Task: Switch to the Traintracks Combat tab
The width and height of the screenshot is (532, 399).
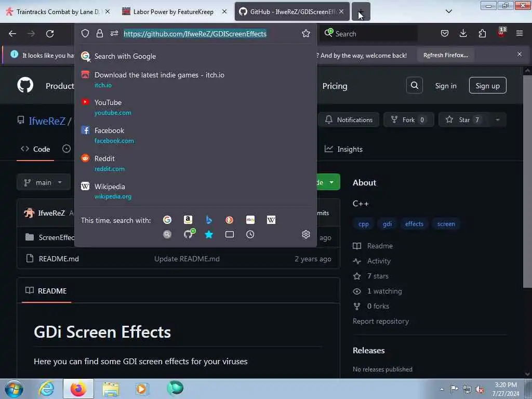Action: coord(58,12)
